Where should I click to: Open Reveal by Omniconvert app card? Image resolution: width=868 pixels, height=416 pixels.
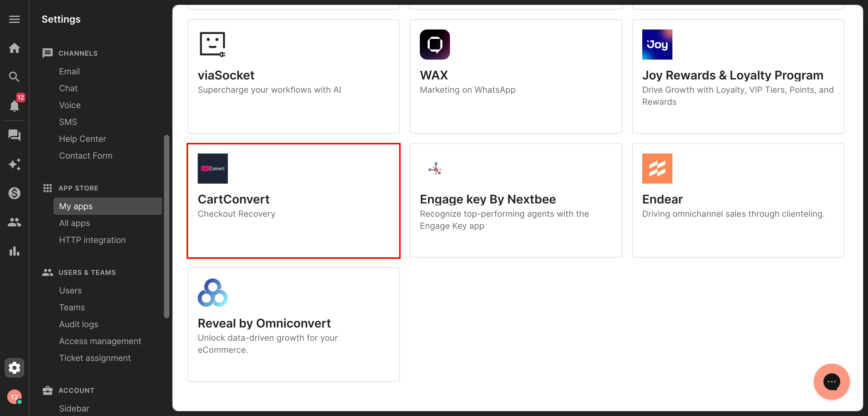click(x=294, y=324)
